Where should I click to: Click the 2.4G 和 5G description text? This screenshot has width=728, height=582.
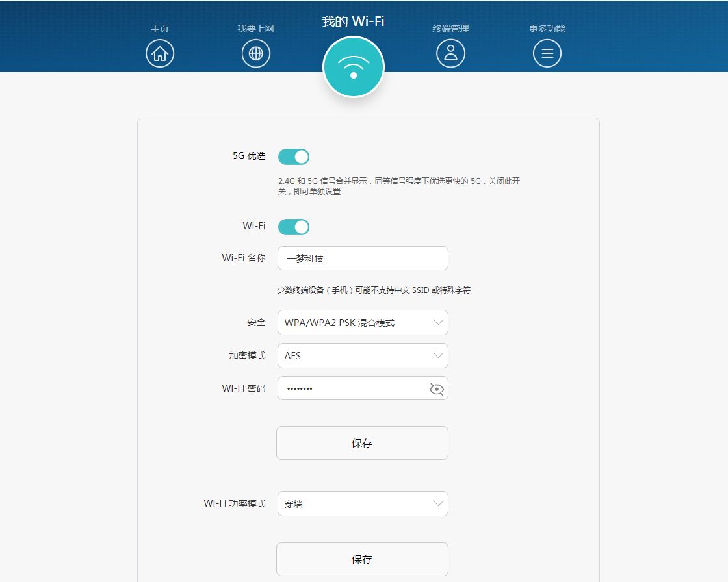[399, 186]
